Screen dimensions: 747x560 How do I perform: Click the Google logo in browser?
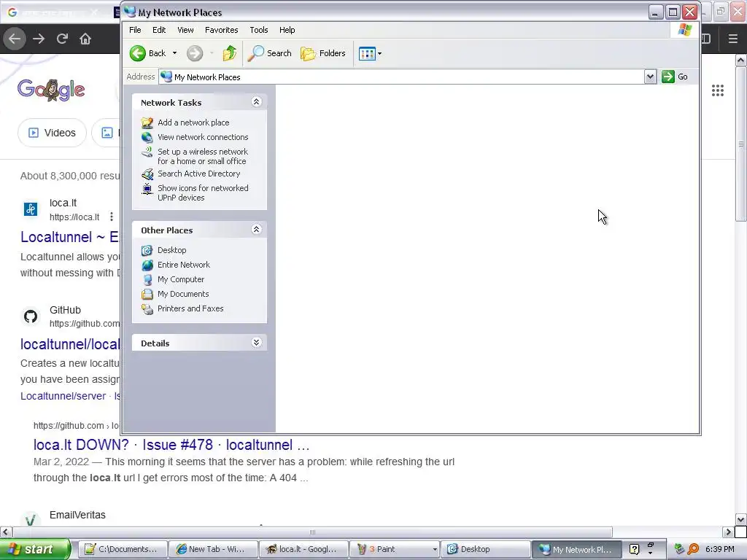tap(52, 90)
